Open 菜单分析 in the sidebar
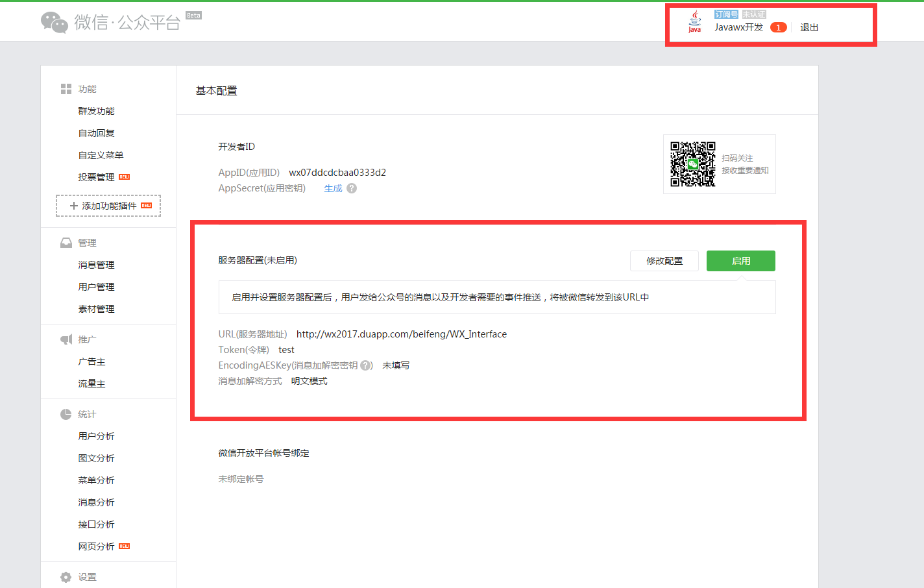The height and width of the screenshot is (588, 924). pos(97,480)
